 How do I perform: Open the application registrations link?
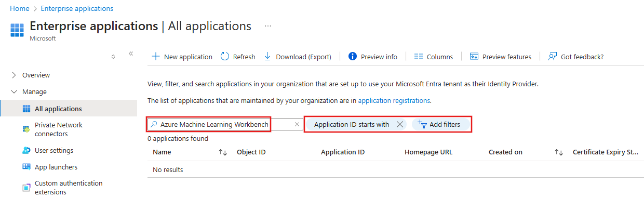point(394,100)
